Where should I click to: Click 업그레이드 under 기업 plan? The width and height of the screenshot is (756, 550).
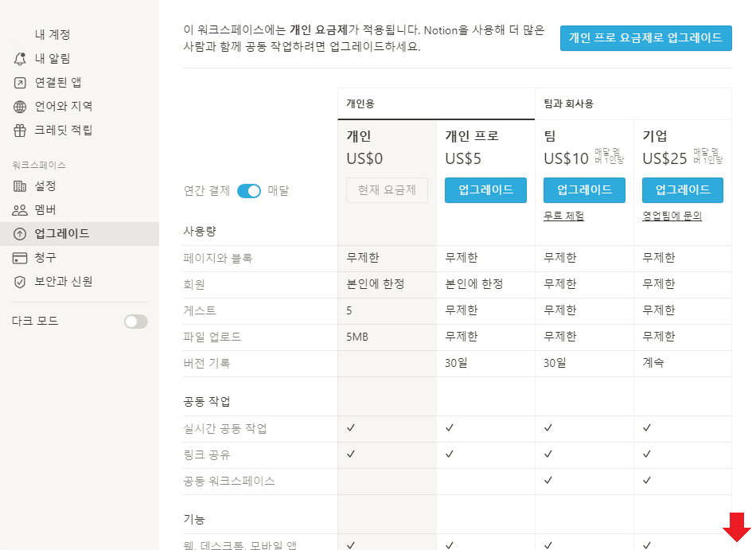(683, 190)
